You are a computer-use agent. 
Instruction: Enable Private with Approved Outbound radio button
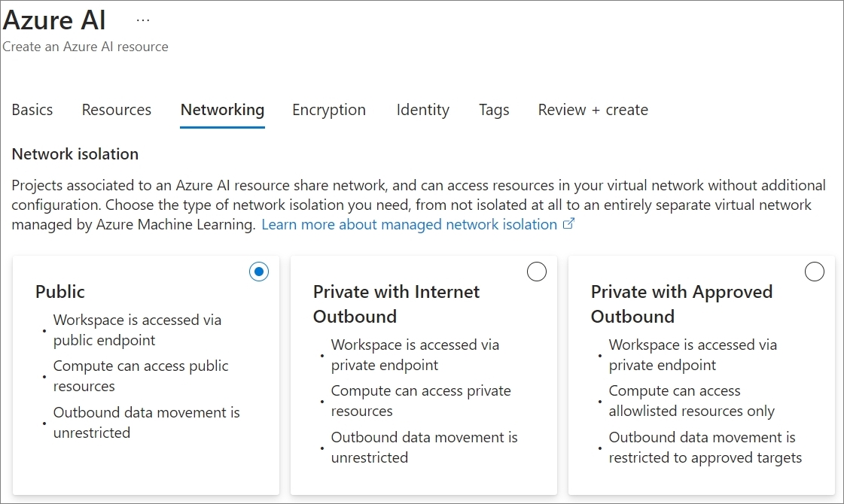(x=815, y=272)
